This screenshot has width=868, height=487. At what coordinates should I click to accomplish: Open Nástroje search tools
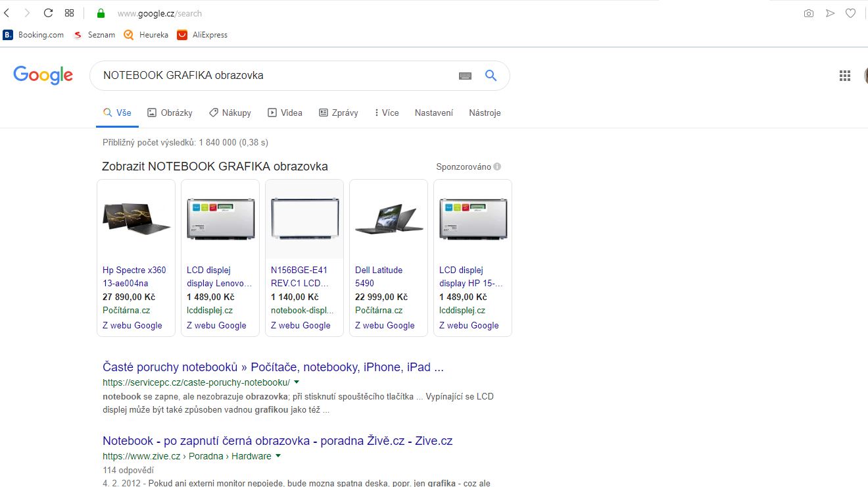[485, 113]
